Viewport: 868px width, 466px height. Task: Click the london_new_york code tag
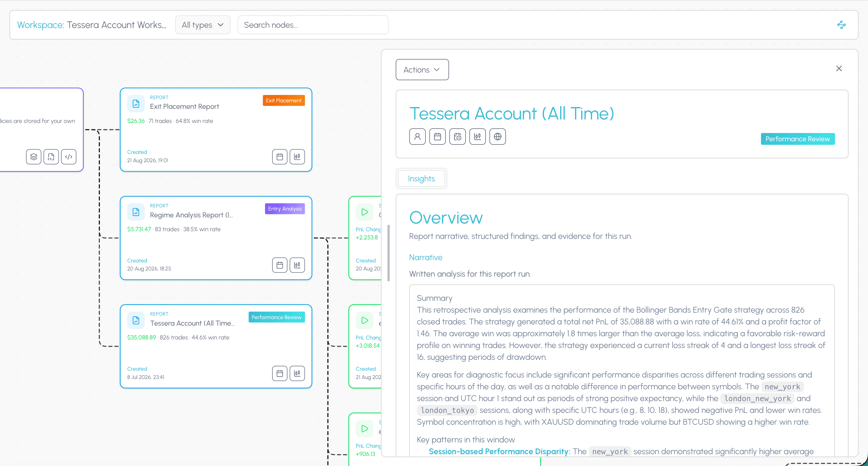(757, 398)
